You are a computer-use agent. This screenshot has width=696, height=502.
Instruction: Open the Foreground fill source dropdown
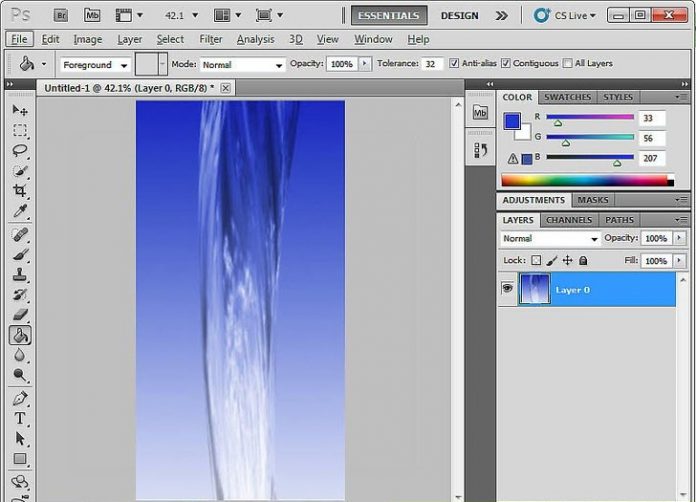tap(96, 64)
